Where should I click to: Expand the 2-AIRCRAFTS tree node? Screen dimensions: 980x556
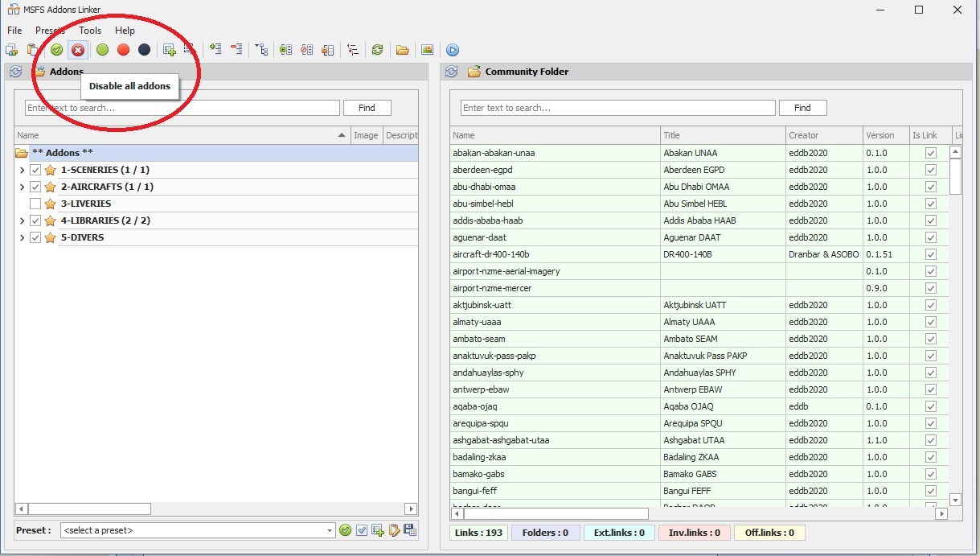pos(22,187)
